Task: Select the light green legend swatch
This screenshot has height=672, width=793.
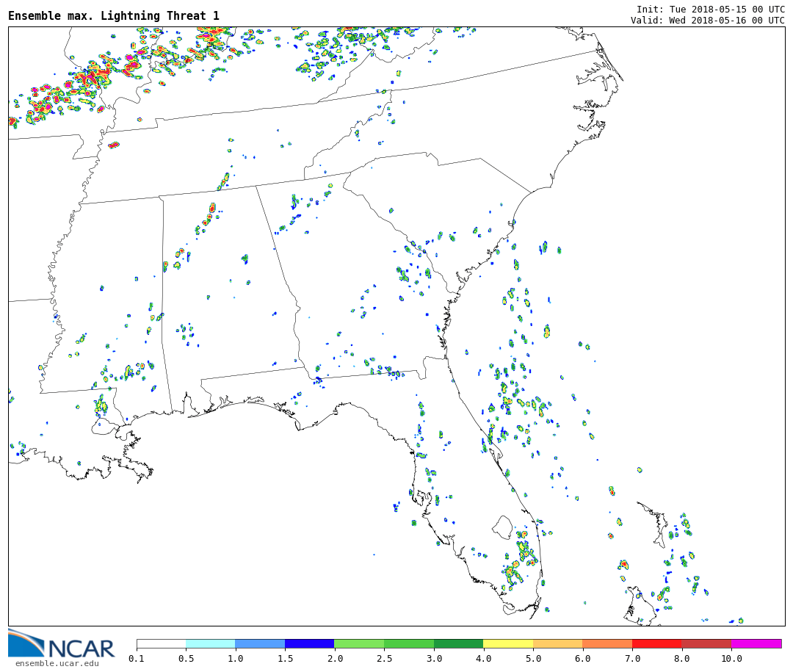Action: [360, 643]
